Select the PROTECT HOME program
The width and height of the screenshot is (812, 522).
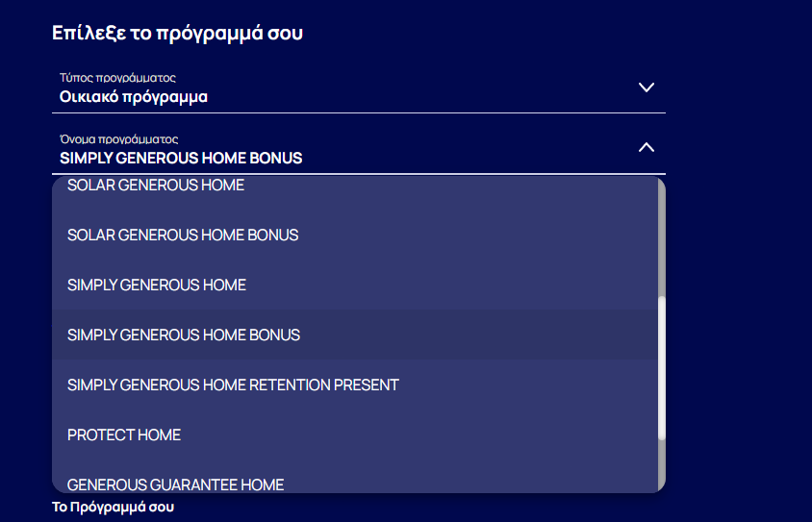[x=124, y=435]
